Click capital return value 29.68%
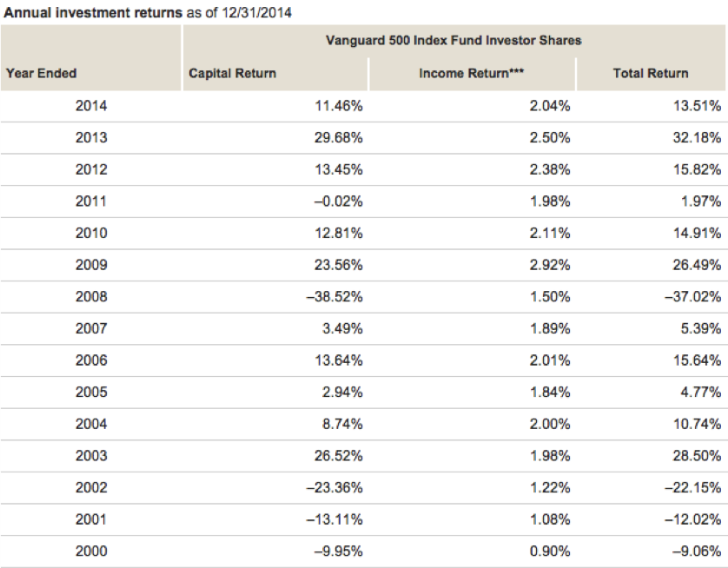Viewport: 728px width, 568px height. click(x=339, y=138)
